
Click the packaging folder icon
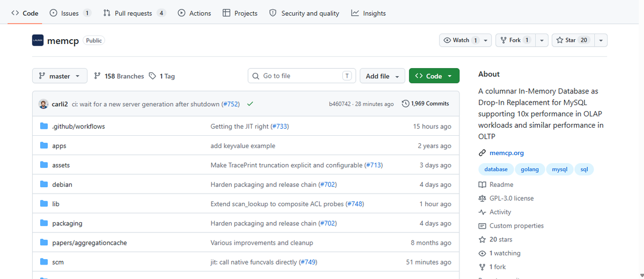click(44, 223)
